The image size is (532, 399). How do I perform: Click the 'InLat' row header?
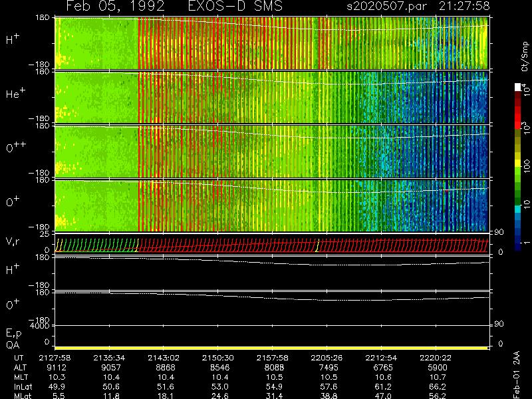click(23, 386)
